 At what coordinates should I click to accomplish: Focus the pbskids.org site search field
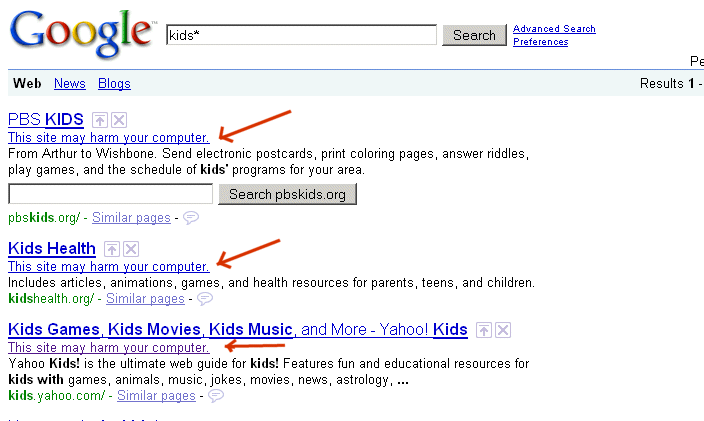tap(110, 194)
